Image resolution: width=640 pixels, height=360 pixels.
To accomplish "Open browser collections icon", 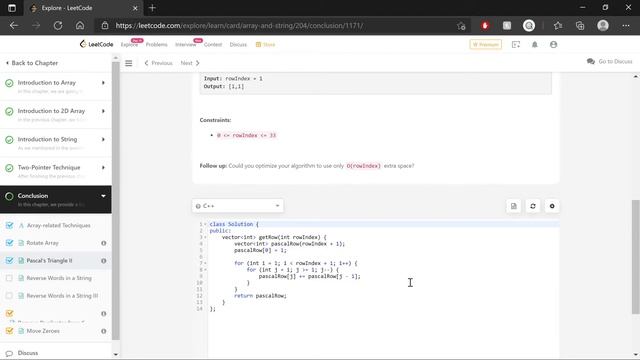I will pos(580,25).
